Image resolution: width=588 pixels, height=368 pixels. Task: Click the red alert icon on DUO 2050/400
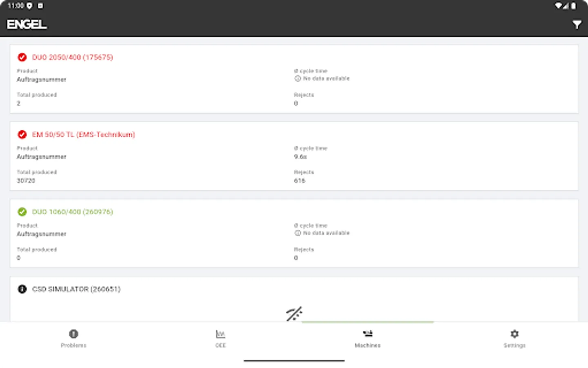click(22, 57)
